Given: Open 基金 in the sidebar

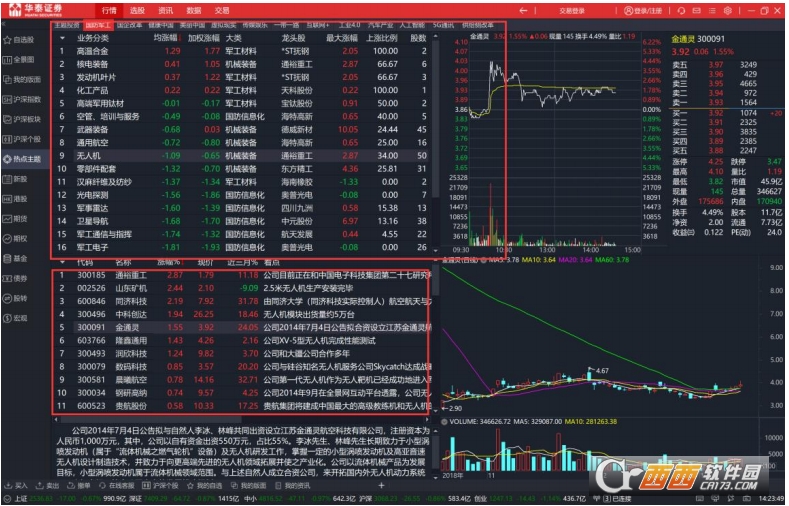Looking at the screenshot, I should (x=16, y=259).
